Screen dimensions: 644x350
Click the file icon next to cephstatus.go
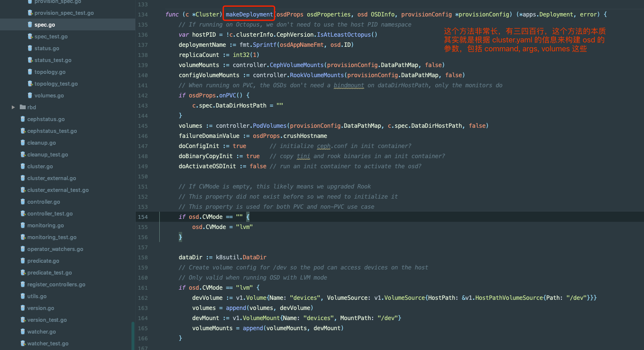[23, 119]
